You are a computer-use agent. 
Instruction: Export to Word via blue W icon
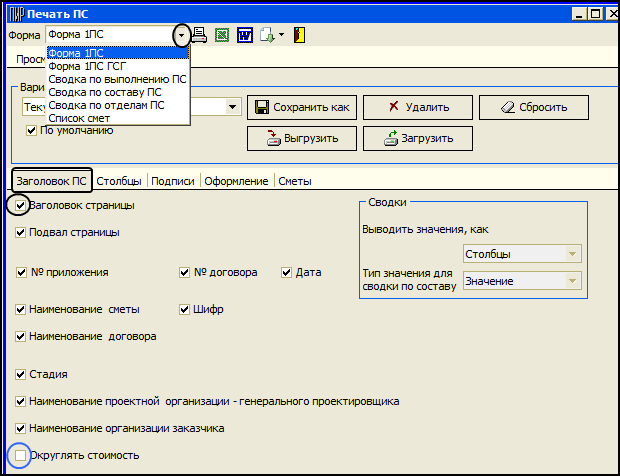245,35
